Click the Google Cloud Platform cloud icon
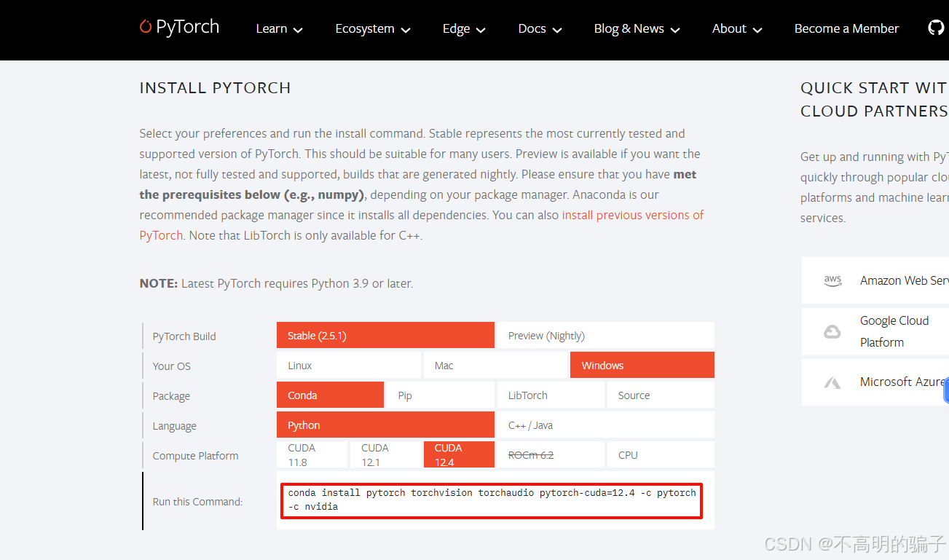The height and width of the screenshot is (560, 949). (x=832, y=332)
